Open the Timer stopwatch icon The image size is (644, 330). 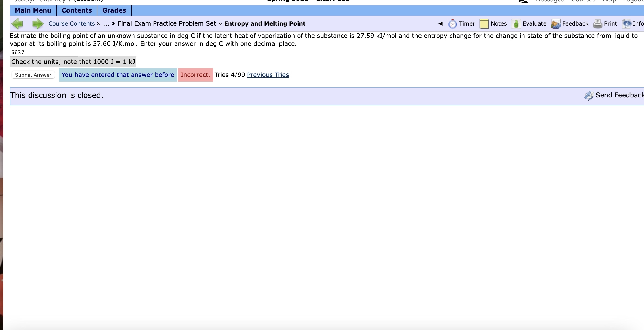tap(452, 24)
